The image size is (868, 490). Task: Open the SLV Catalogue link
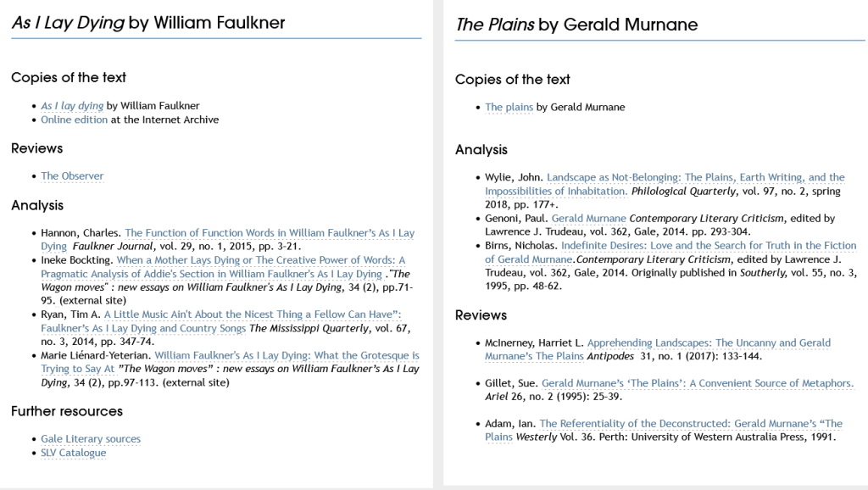tap(74, 453)
